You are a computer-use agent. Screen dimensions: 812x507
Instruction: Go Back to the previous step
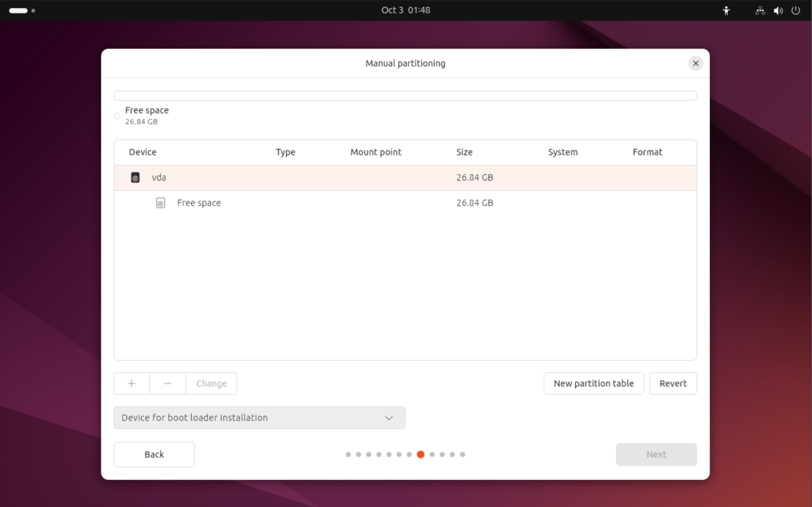pyautogui.click(x=154, y=454)
